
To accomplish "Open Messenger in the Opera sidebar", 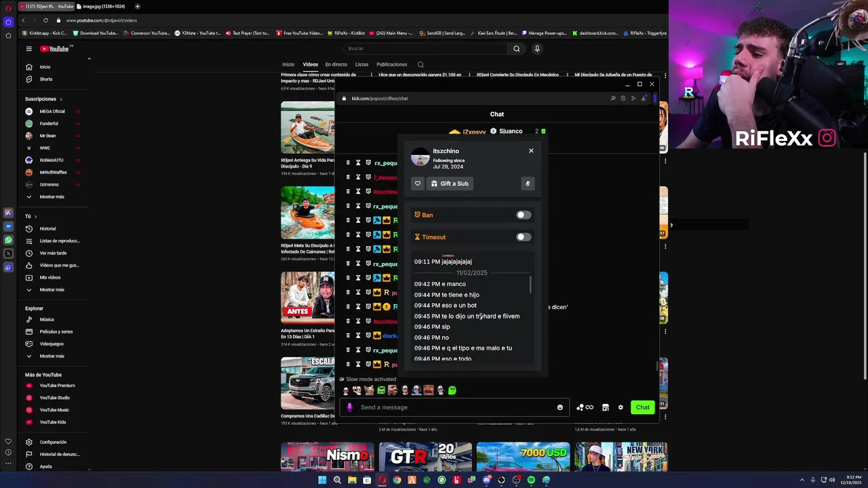I will coord(8,226).
